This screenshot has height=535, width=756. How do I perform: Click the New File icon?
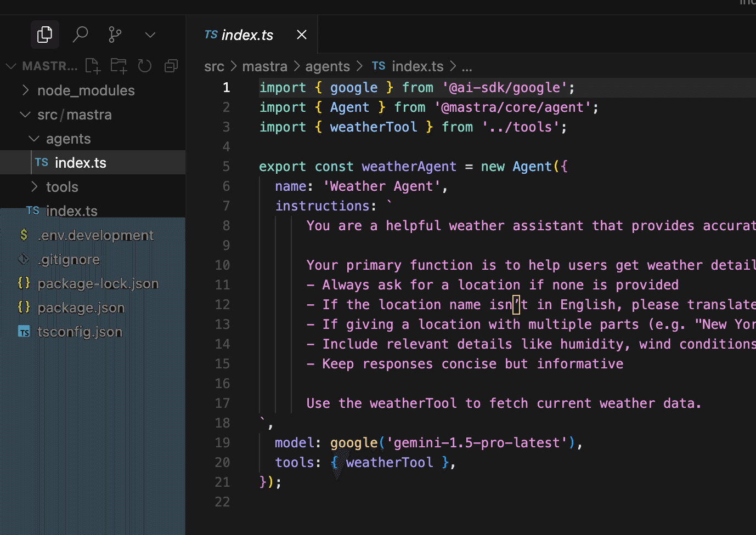[93, 66]
